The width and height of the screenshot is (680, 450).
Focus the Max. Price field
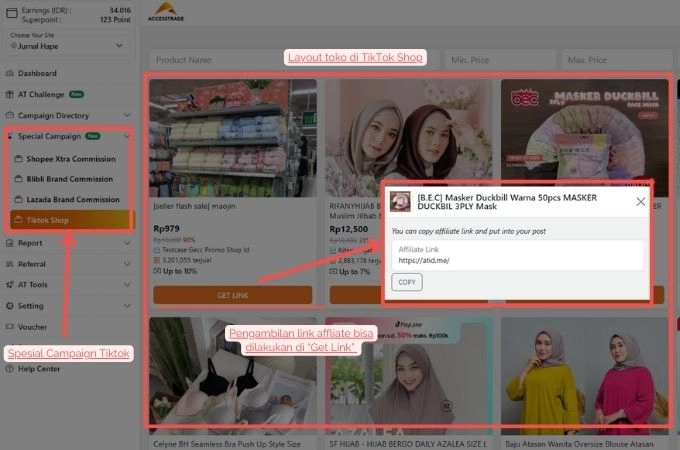click(618, 60)
